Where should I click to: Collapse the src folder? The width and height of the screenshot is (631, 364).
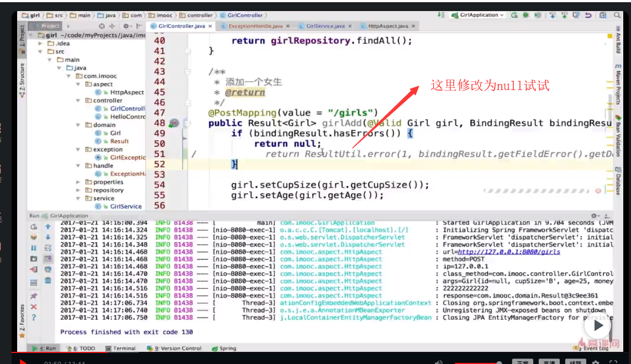(40, 51)
